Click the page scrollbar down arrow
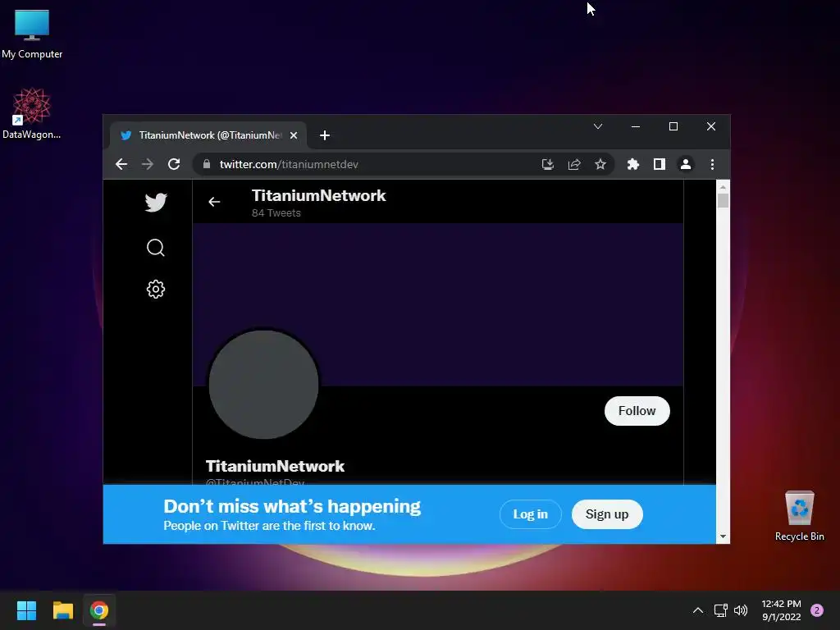Screen dimensions: 840x630 click(723, 536)
